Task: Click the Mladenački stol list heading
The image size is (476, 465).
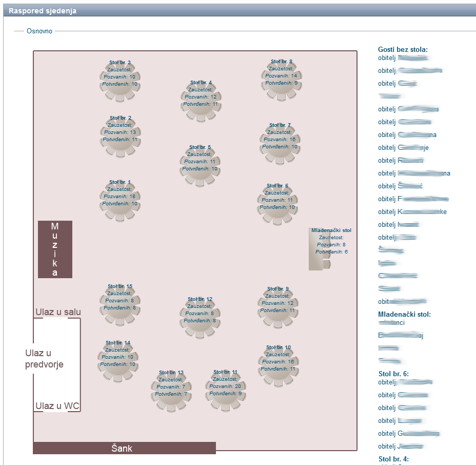Action: point(404,315)
